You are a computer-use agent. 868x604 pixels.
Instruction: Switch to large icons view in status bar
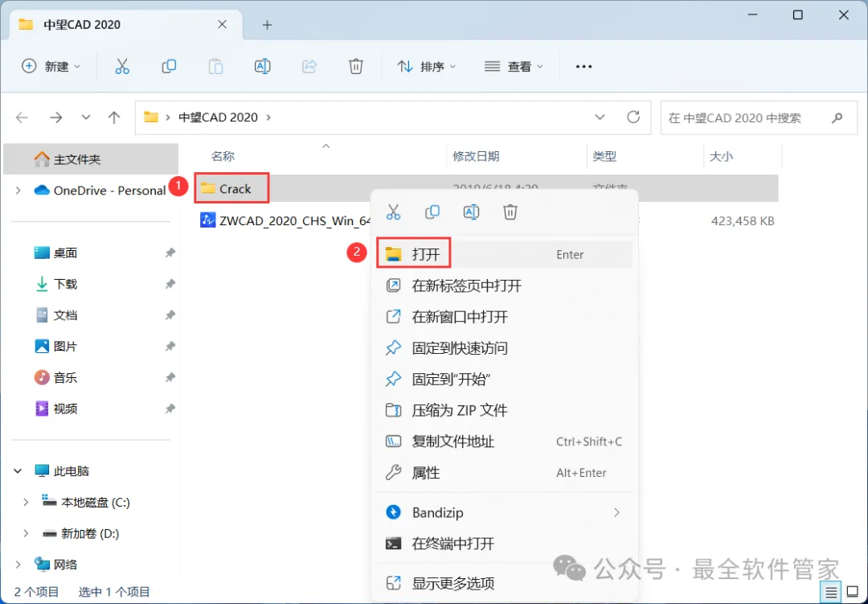853,593
